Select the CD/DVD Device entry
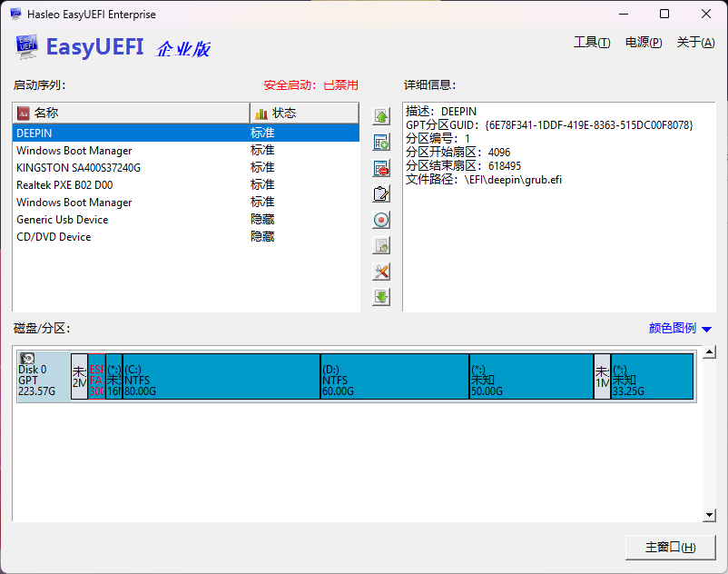Viewport: 728px width, 574px height. [x=186, y=237]
